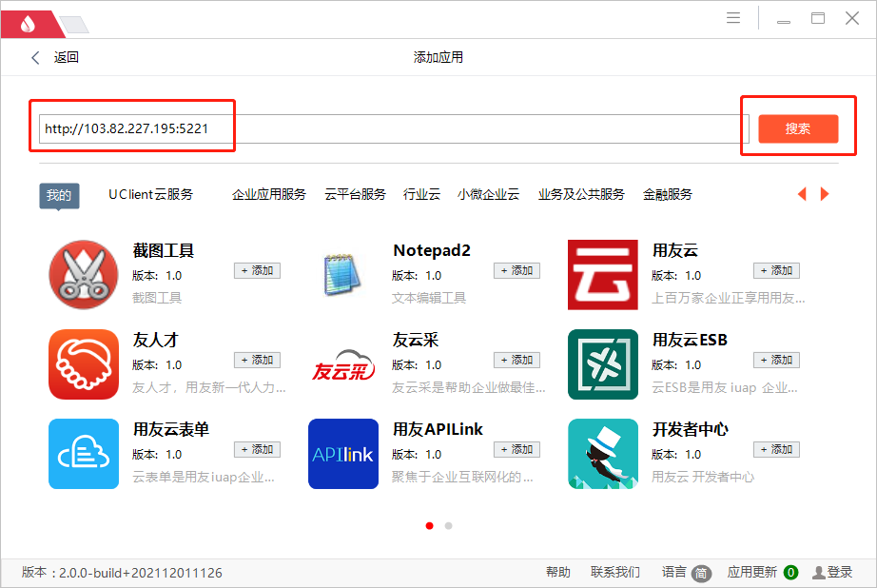Viewport: 877px width, 588px height.
Task: Go to second page via gray dot
Action: tap(449, 525)
